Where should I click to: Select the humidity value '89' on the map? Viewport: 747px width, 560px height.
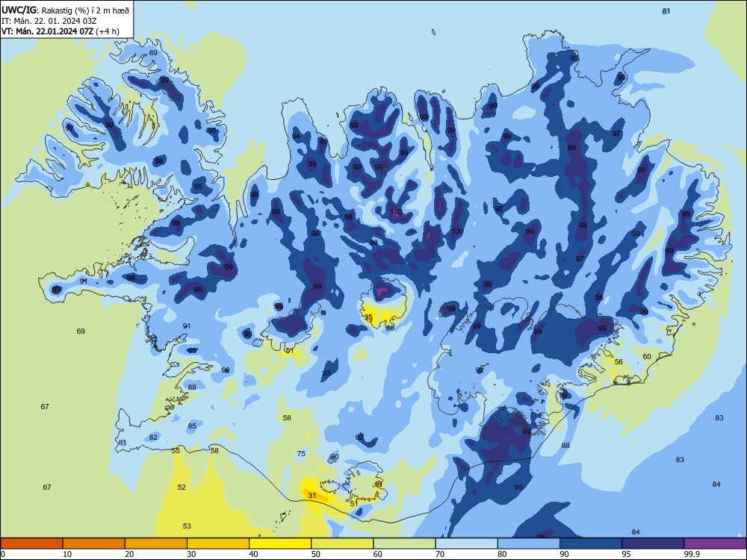[153, 53]
